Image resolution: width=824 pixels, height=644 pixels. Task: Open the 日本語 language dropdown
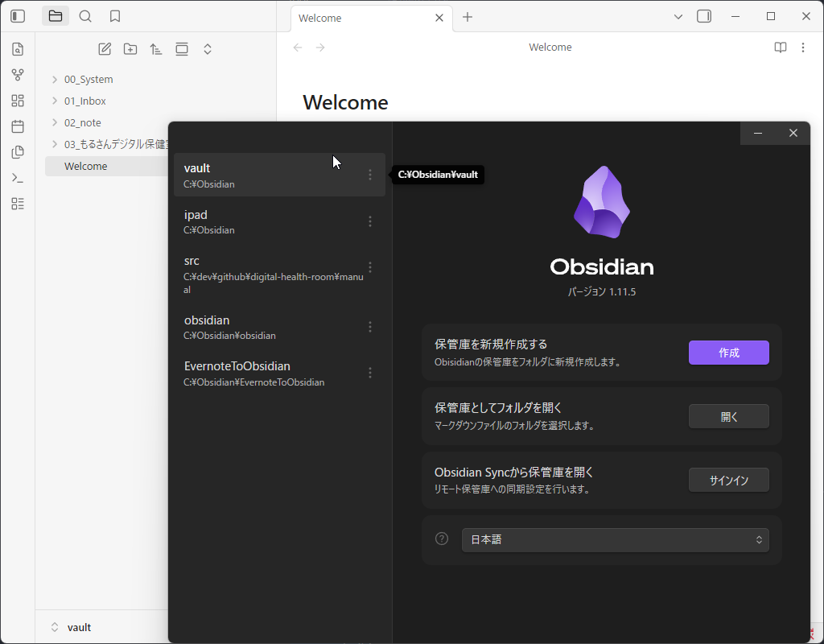click(x=615, y=540)
